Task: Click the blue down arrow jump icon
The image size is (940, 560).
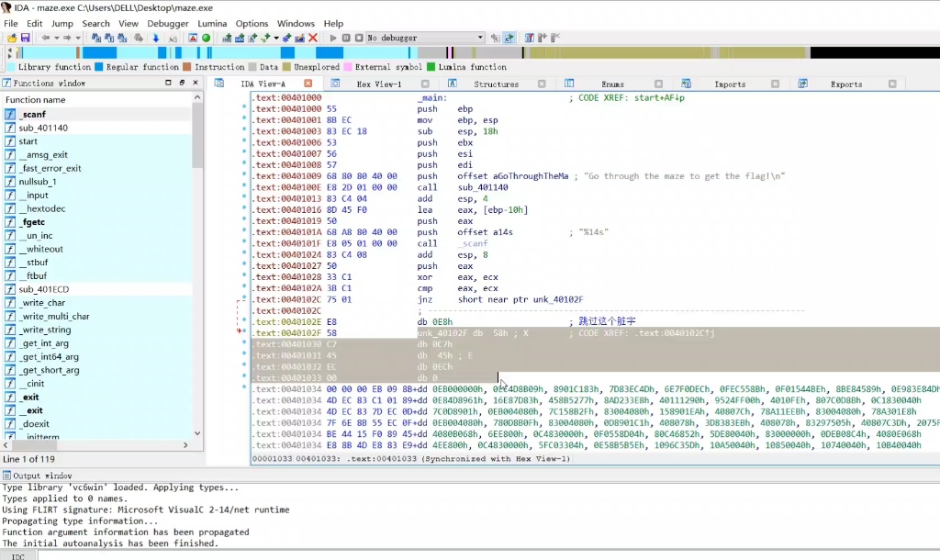Action: (156, 38)
